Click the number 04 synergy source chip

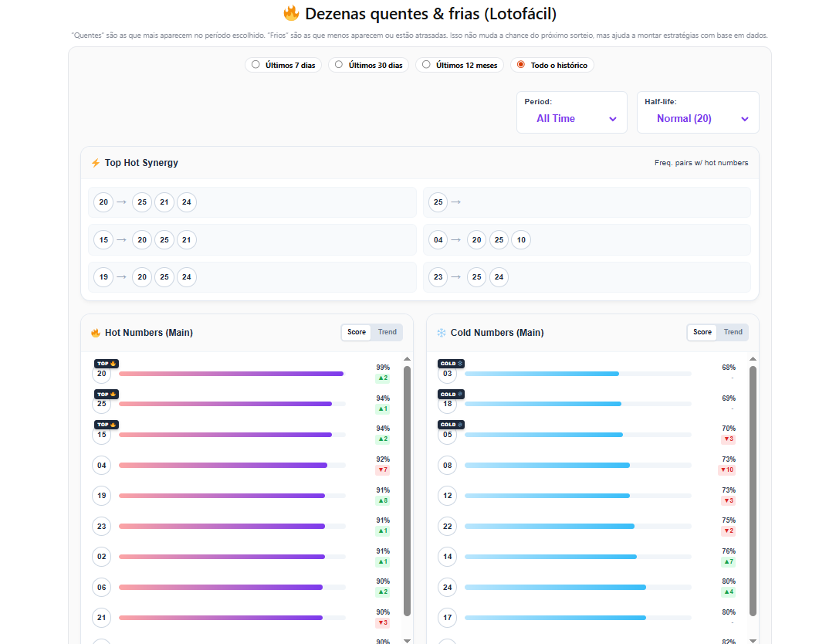438,240
